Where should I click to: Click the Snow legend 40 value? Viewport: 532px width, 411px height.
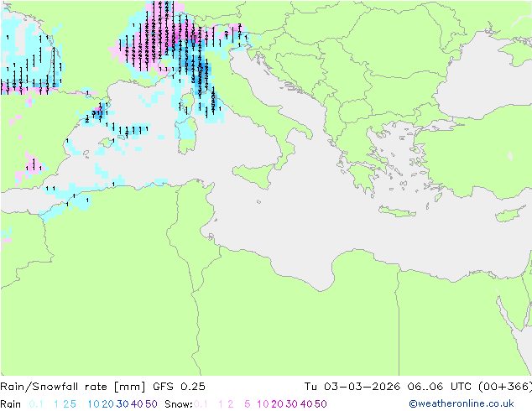[x=306, y=404]
